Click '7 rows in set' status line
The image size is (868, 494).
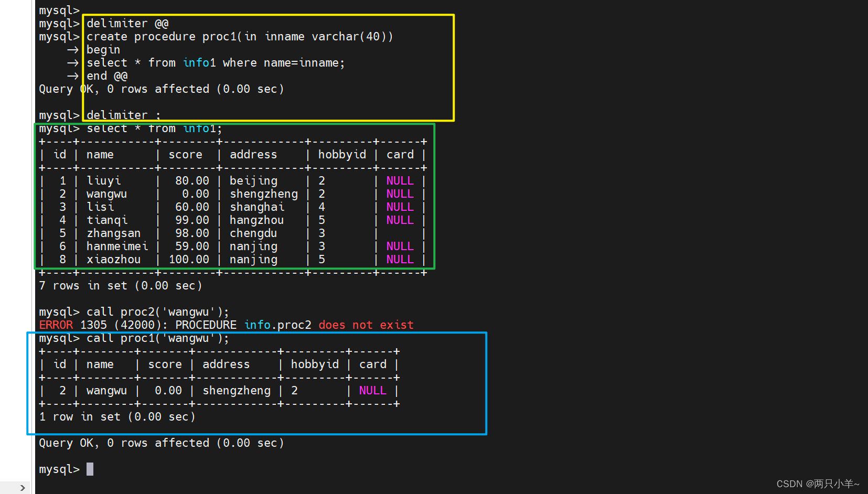tap(121, 286)
